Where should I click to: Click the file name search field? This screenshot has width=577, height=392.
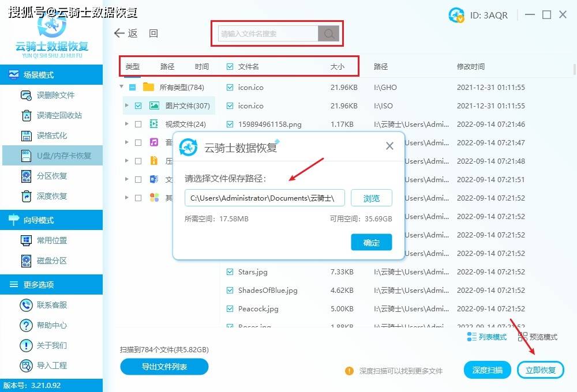point(268,34)
